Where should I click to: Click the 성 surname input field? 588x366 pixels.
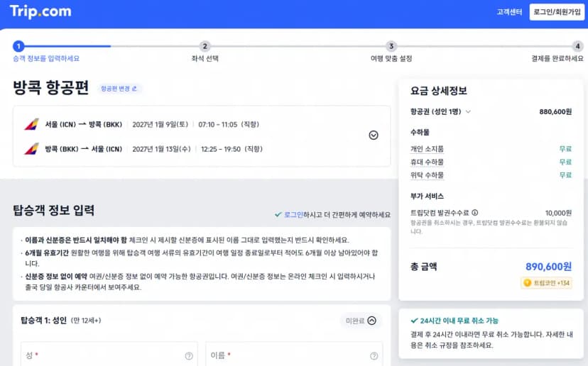[x=109, y=354]
